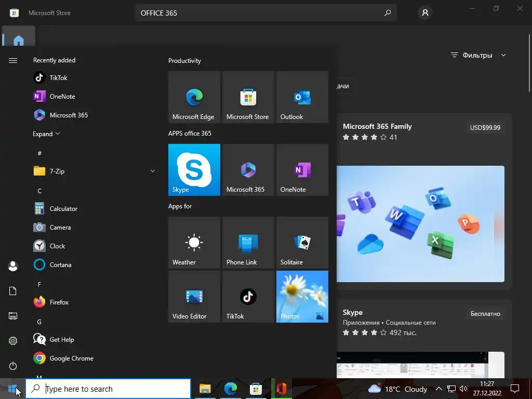This screenshot has width=532, height=399.
Task: Launch Google Chrome from the app list
Action: coord(95,358)
